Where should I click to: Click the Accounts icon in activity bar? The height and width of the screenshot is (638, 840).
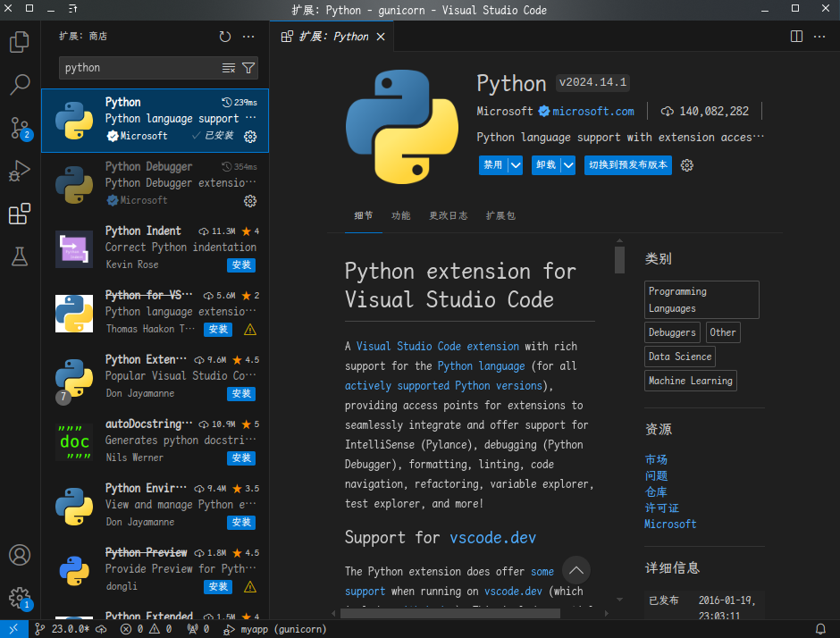(20, 555)
